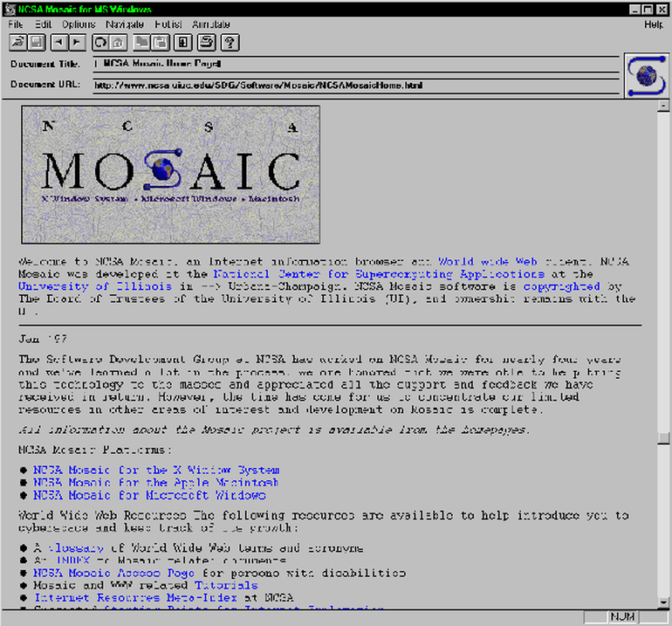This screenshot has height=626, width=672.
Task: Click the 'NCSA Mosaic Platforms:' heading text
Action: pyautogui.click(x=95, y=451)
